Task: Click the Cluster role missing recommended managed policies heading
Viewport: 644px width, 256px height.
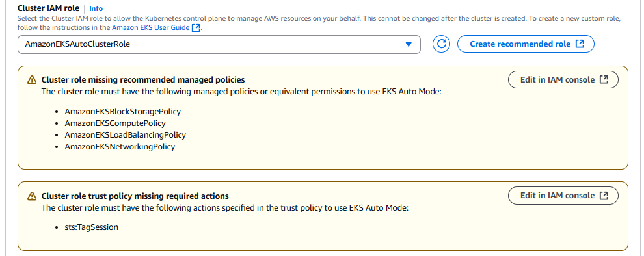Action: [x=143, y=79]
